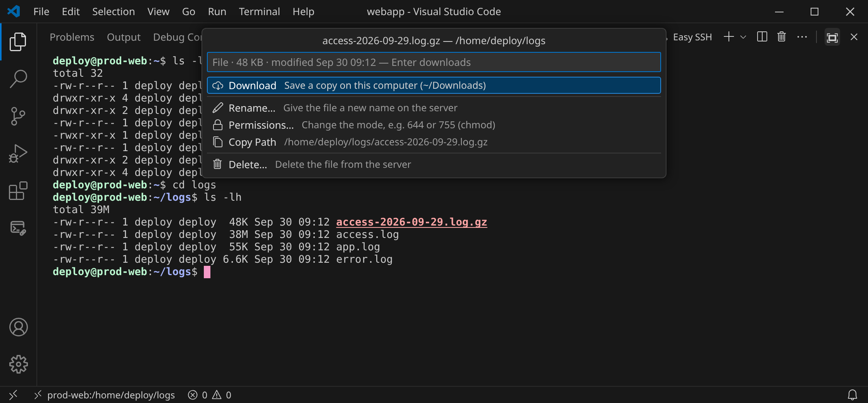Create a new terminal with plus icon

729,37
